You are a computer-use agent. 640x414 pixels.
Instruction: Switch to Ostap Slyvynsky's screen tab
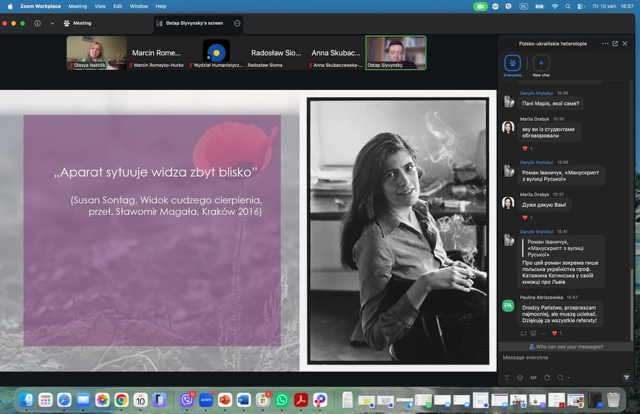point(192,22)
